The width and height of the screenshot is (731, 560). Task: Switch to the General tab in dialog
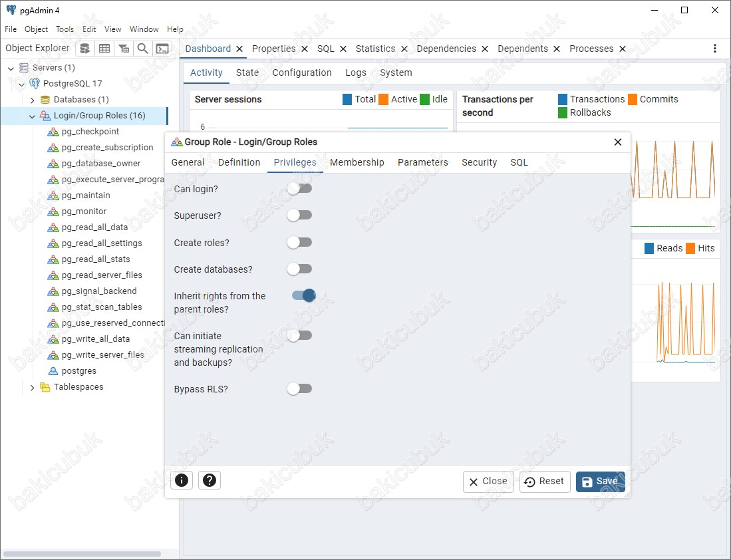coord(188,162)
